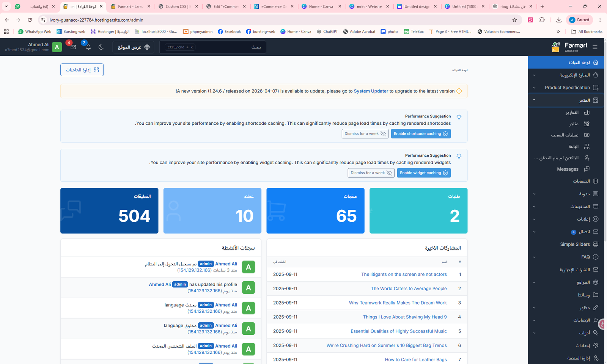Open the System Updater link
The height and width of the screenshot is (364, 607).
coord(371,91)
